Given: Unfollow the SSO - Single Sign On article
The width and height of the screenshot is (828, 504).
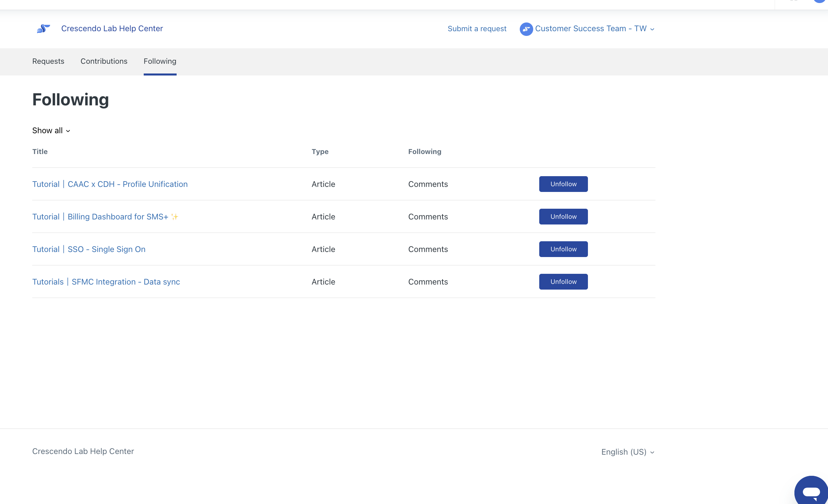Looking at the screenshot, I should (x=563, y=249).
